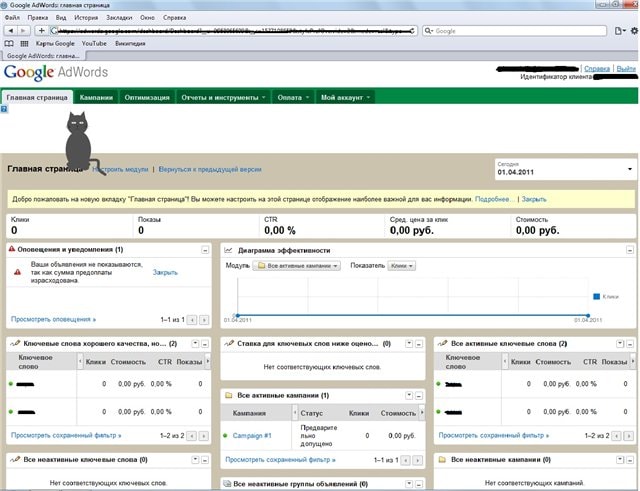Click the small help icon under the tabs
640x491 pixels.
pyautogui.click(x=4, y=109)
